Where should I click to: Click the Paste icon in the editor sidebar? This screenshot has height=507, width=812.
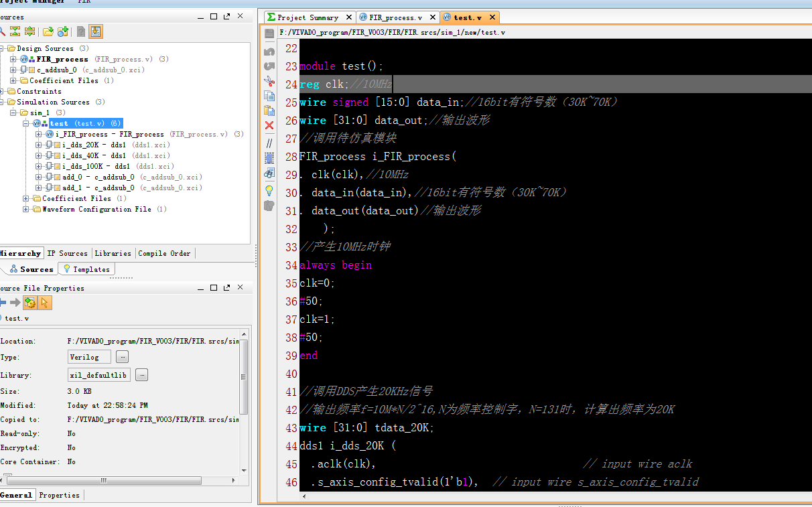269,111
